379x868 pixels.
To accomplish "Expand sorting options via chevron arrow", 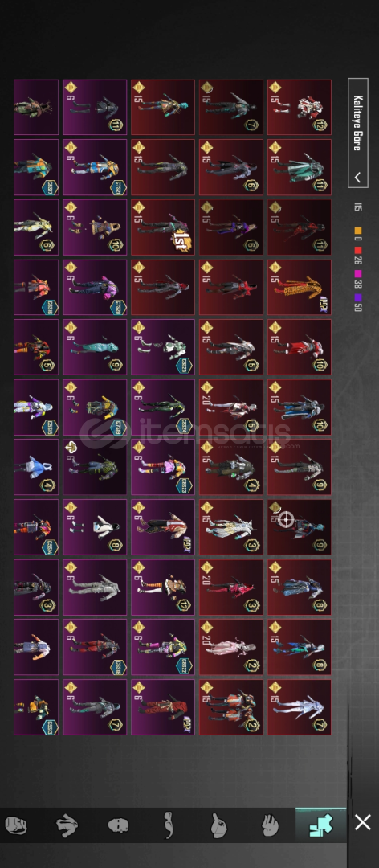I will (x=358, y=178).
